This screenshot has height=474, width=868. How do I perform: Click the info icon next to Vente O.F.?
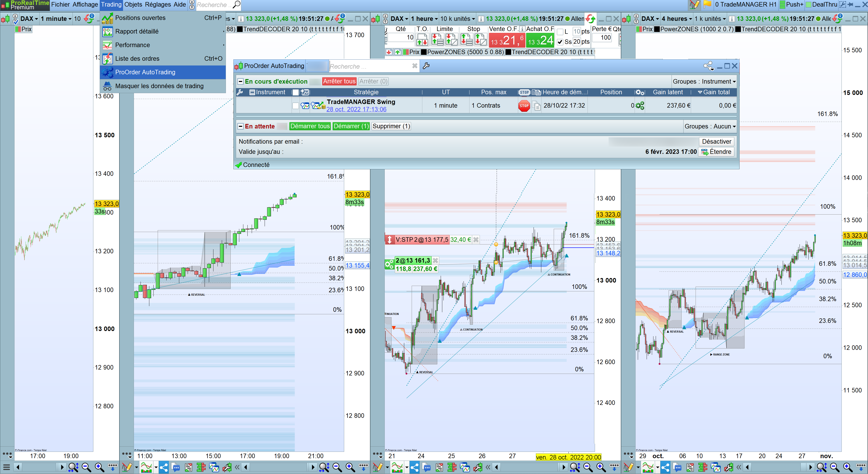[522, 29]
